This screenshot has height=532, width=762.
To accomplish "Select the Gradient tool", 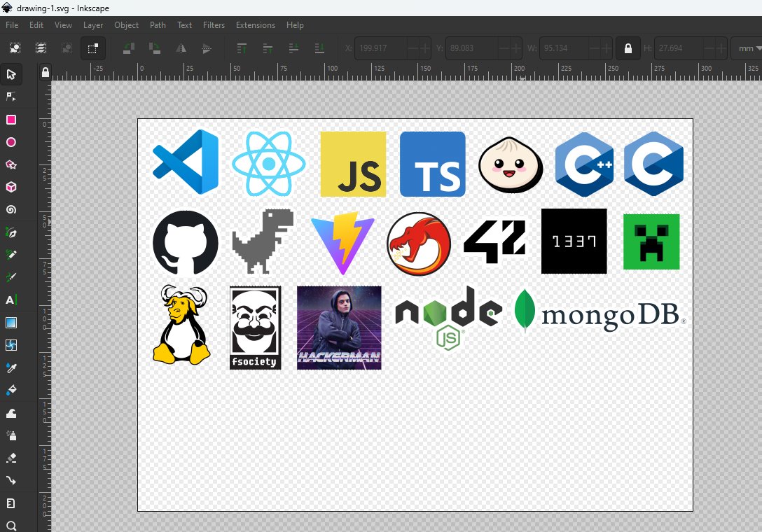I will click(11, 323).
